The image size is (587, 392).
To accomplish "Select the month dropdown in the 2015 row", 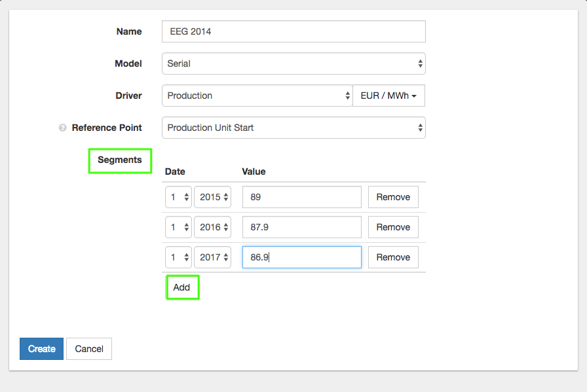I will [178, 197].
